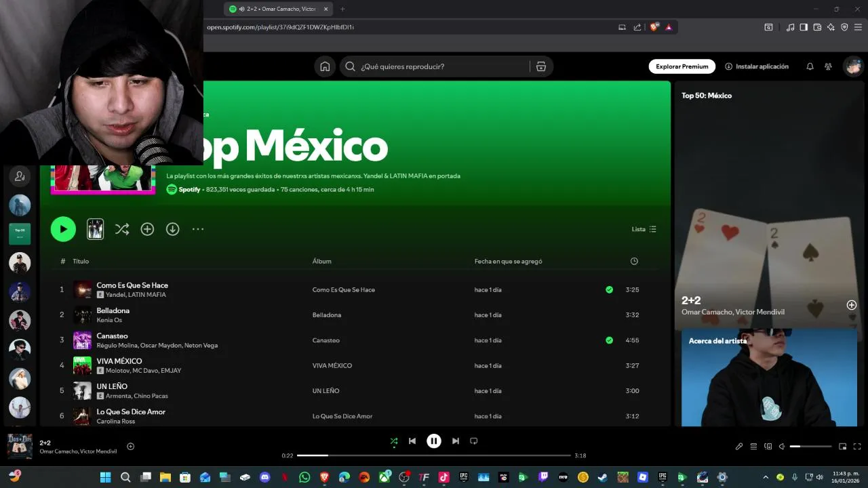
Task: Add the now-playing song 2+2 to liked songs in player bar
Action: point(131,447)
